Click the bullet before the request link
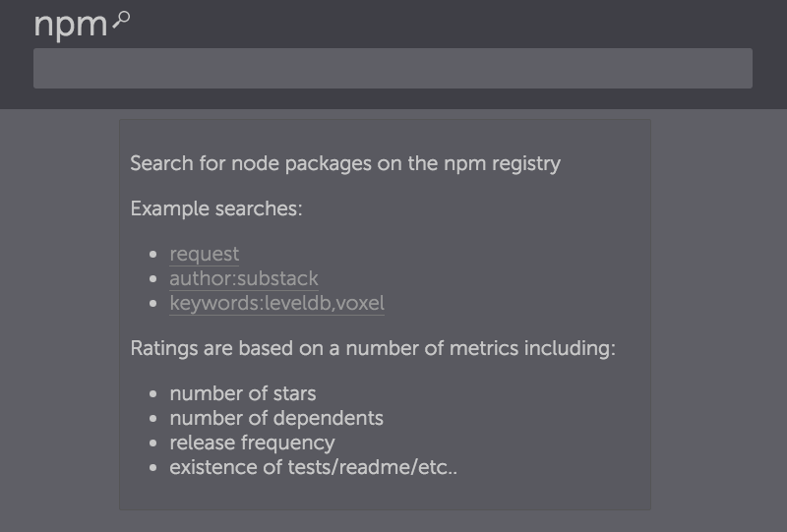 click(152, 255)
